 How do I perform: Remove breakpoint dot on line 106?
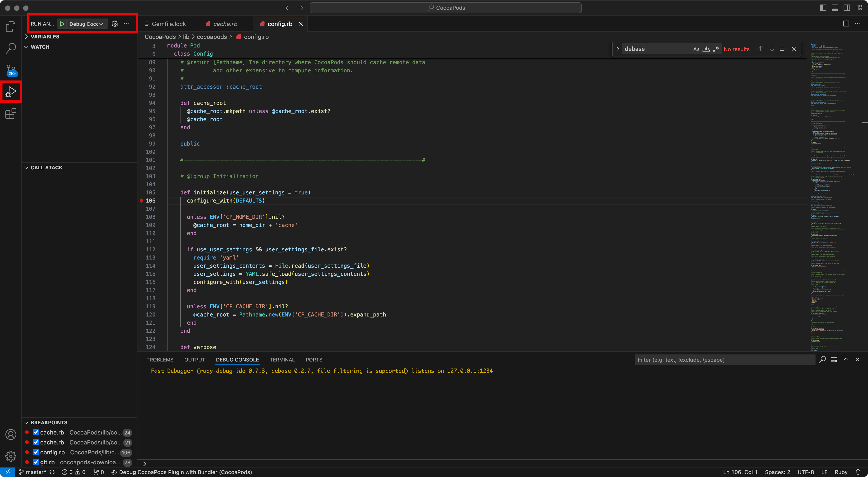(142, 201)
